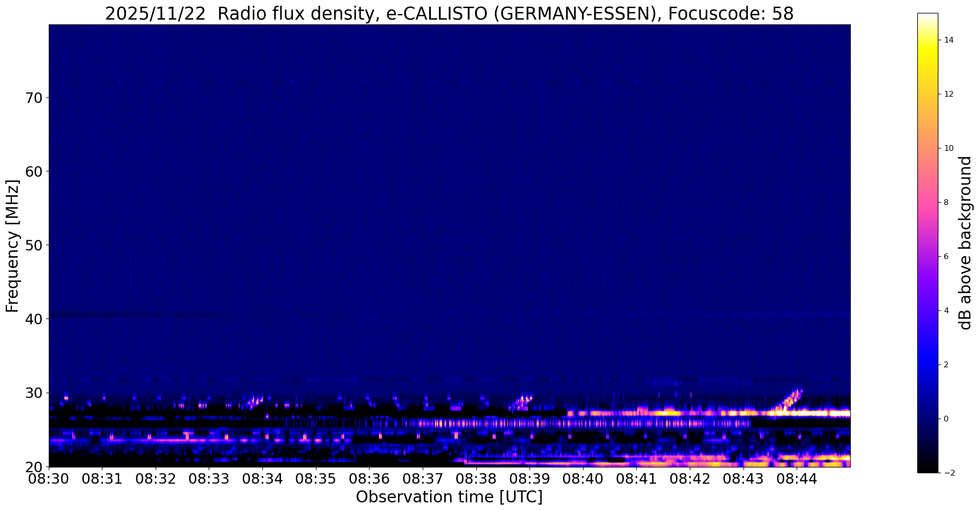Pick the 0 tick label on the colorbar

click(946, 419)
